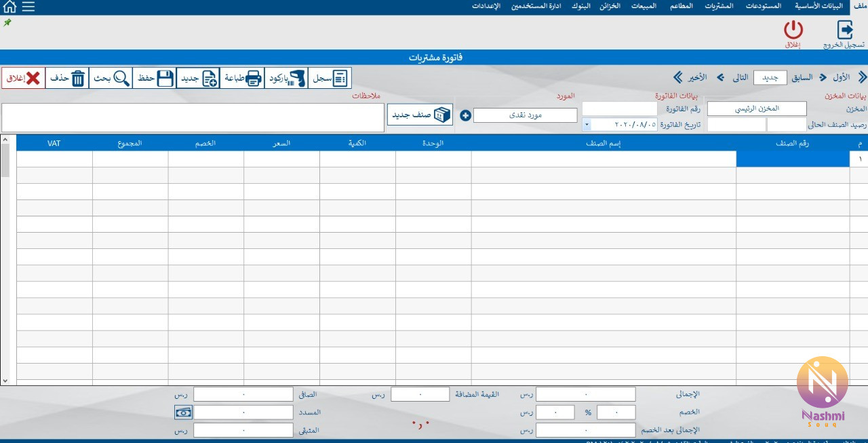Screen dimensions: 868x443
Task: Jump to last record (الأخير) arrow
Action: click(x=678, y=77)
